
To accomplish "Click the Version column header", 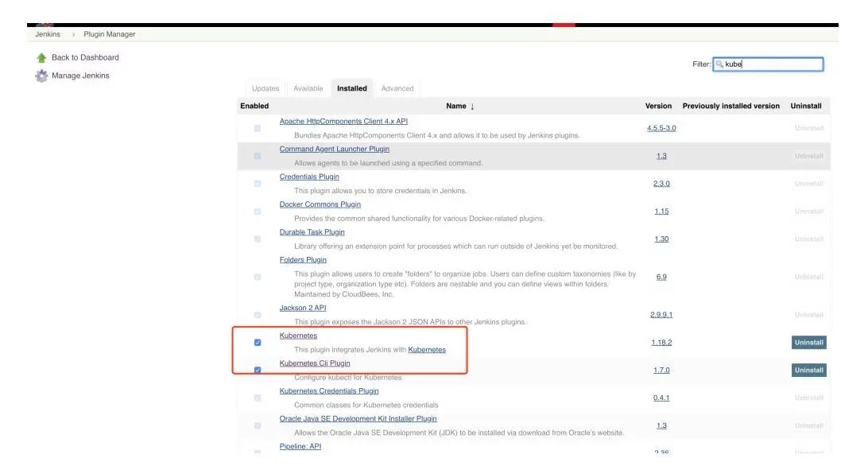I will [x=658, y=107].
